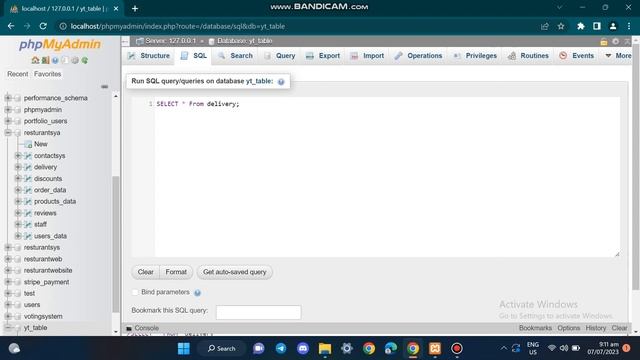Click the contactsys table icon
640x360 pixels.
pos(28,156)
